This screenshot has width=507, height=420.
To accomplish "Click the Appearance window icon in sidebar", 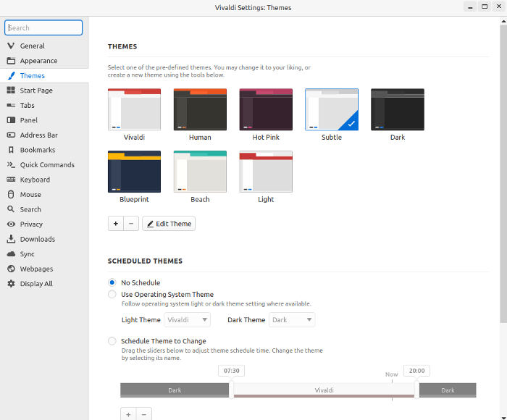I will click(11, 60).
